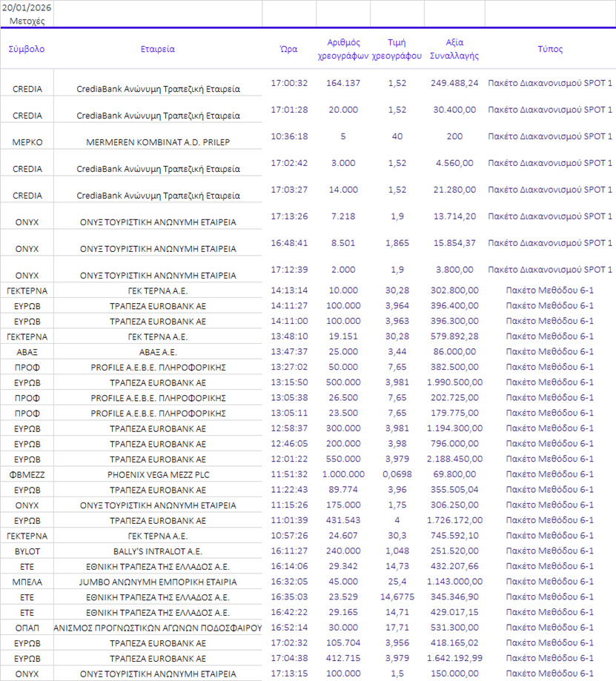
Task: Click the value 796.000,00
Action: tap(454, 443)
